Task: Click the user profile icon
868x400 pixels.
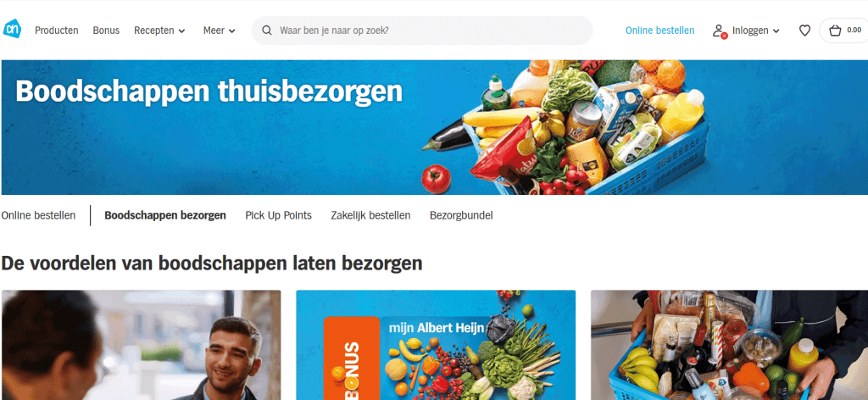Action: [719, 31]
